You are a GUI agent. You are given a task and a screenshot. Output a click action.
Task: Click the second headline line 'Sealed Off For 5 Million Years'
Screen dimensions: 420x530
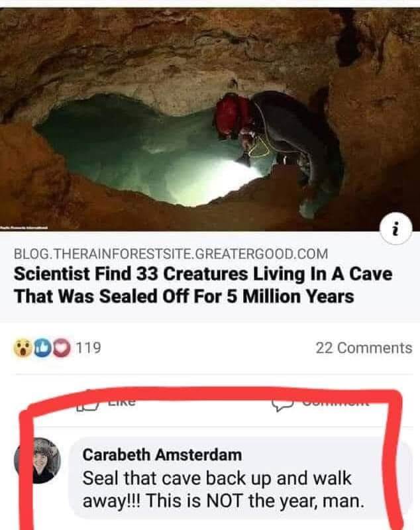tap(227, 296)
